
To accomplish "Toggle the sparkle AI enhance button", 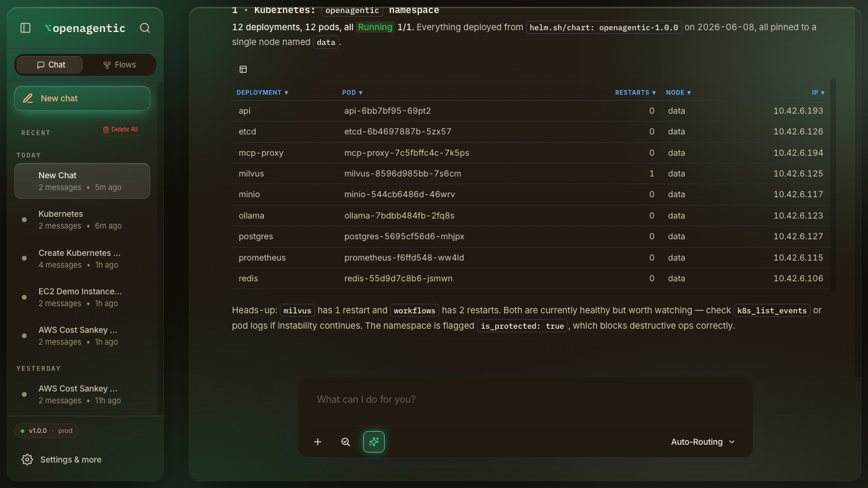I will coord(374,442).
